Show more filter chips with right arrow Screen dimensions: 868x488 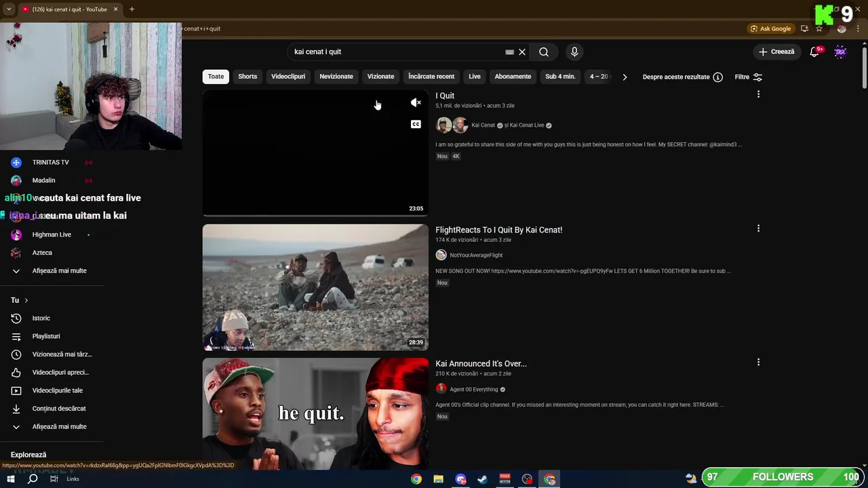pyautogui.click(x=625, y=77)
